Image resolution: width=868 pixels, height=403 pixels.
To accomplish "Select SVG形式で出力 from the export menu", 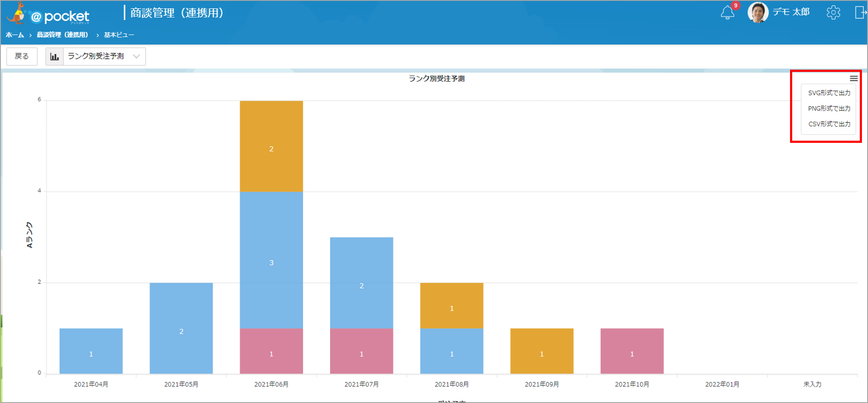I will (x=829, y=93).
